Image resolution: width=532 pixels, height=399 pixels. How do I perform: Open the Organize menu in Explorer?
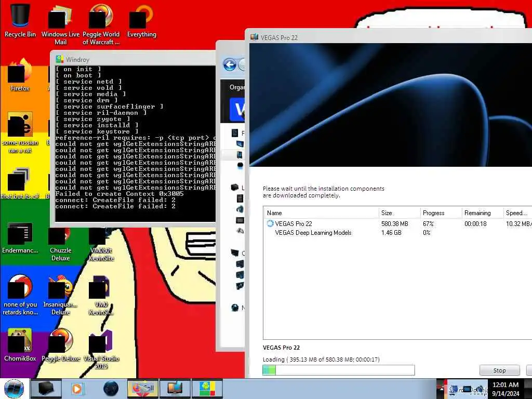(237, 87)
